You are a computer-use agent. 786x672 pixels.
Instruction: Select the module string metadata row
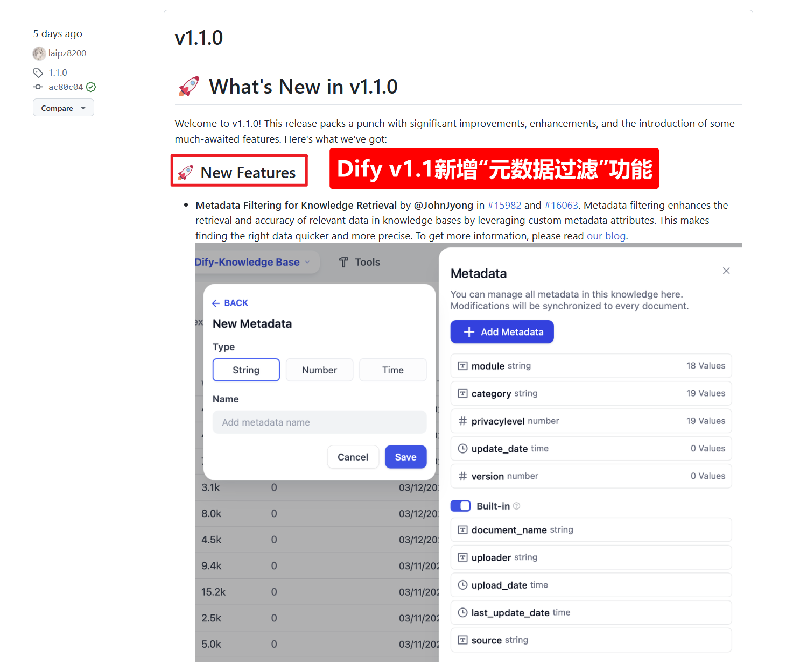591,366
